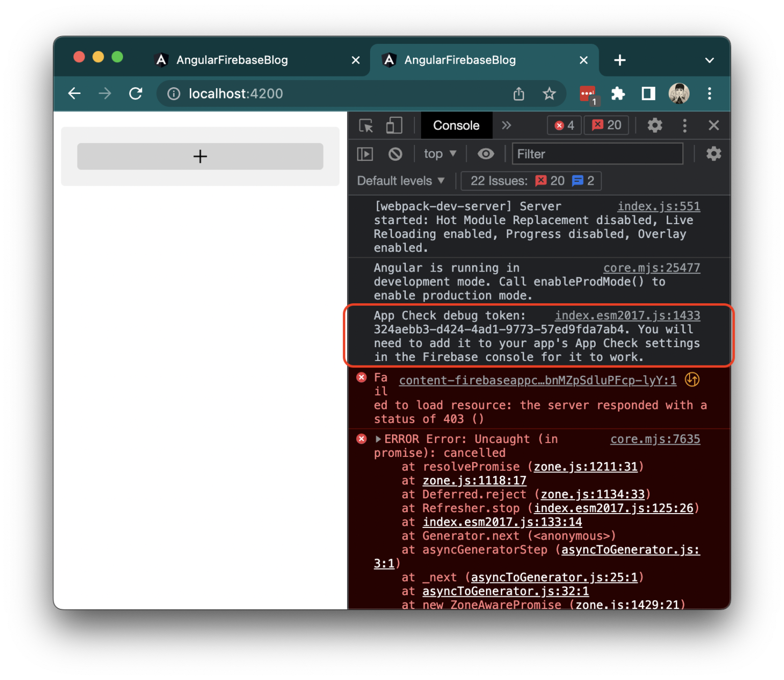
Task: Click the orange initiator icon on the 403 error
Action: (692, 380)
